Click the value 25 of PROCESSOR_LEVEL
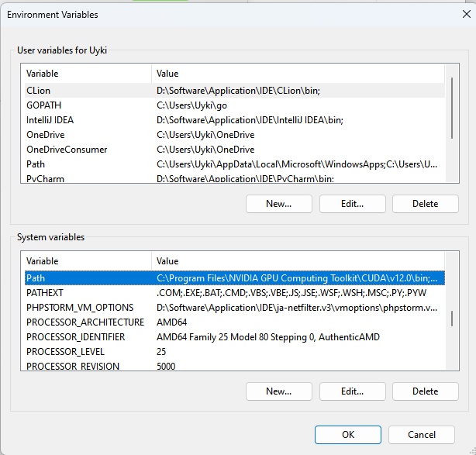Image resolution: width=476 pixels, height=455 pixels. coord(161,352)
